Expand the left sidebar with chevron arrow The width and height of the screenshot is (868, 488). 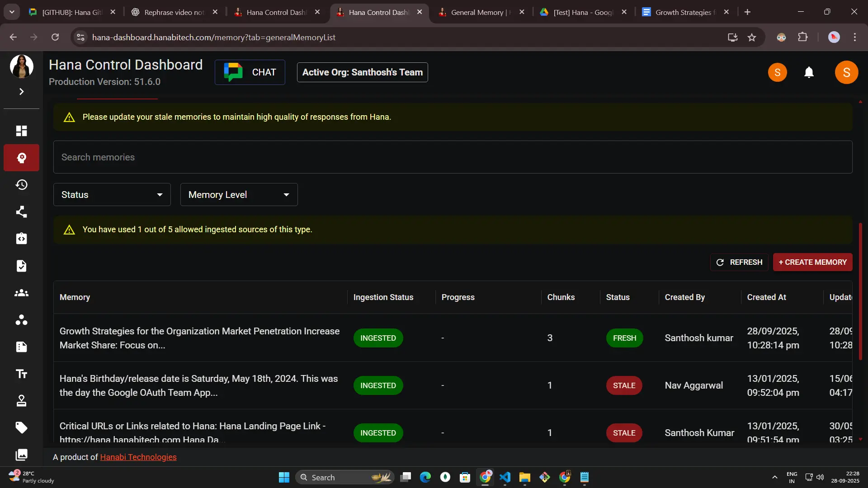click(21, 92)
